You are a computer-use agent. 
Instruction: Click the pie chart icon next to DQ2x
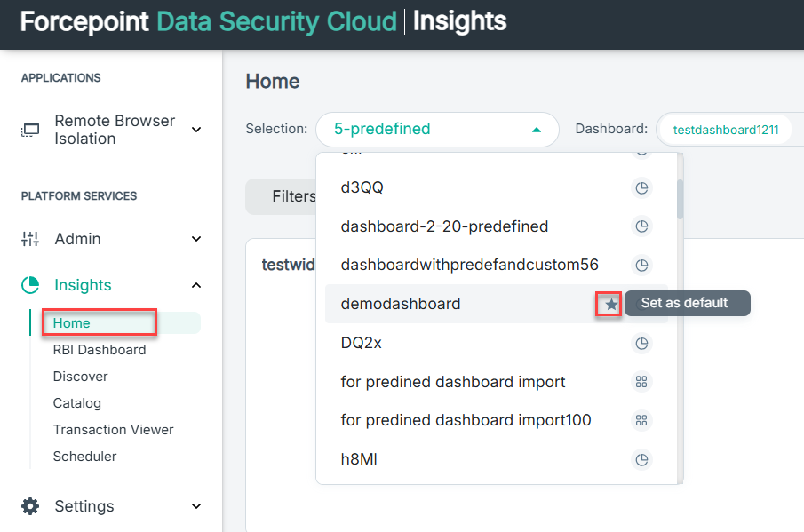[641, 343]
